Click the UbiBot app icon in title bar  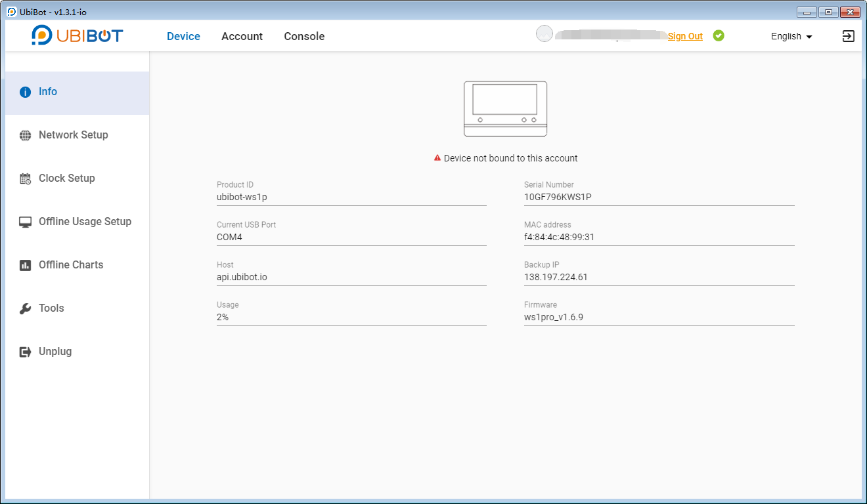(12, 12)
